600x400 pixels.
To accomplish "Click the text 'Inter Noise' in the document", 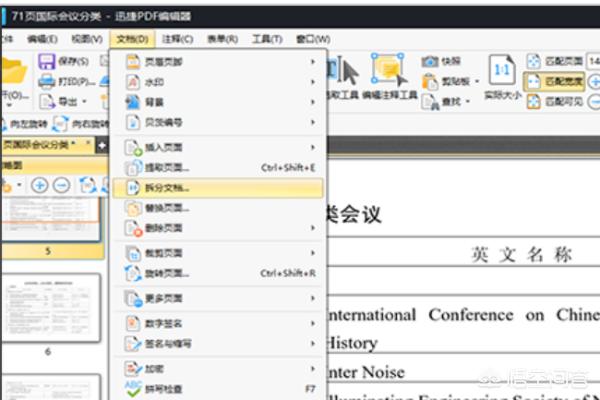I will (x=366, y=372).
